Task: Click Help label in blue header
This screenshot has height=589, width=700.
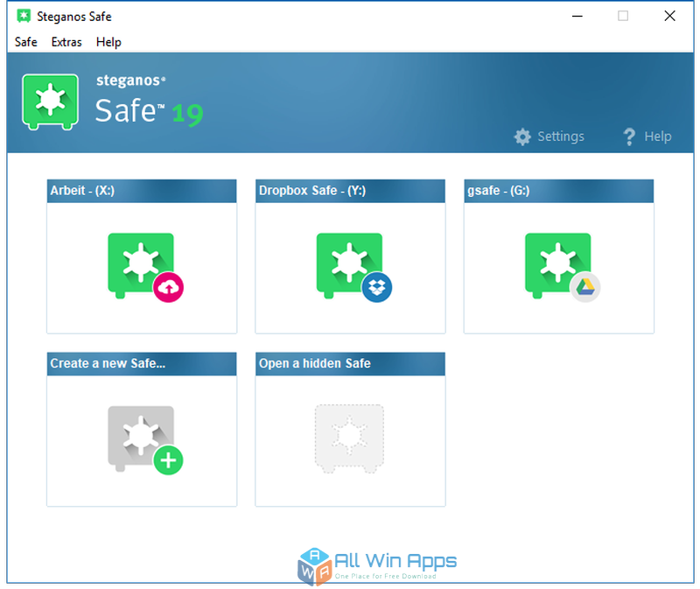Action: pyautogui.click(x=658, y=137)
